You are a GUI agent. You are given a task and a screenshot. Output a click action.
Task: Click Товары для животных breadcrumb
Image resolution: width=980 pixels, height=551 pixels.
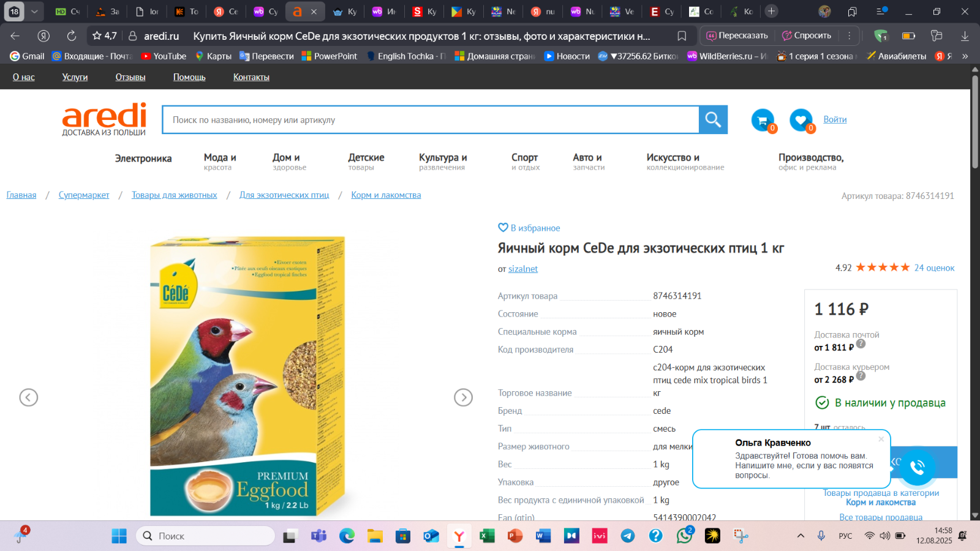pos(174,195)
